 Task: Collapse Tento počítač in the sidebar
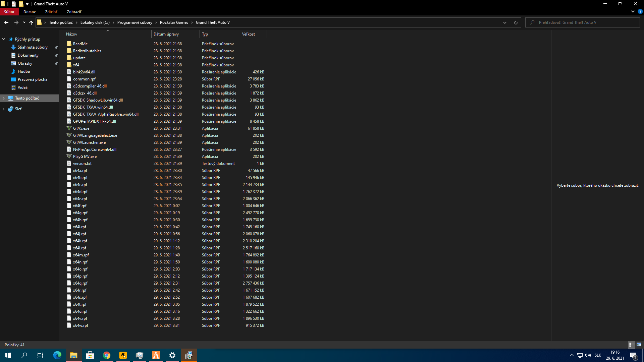point(4,98)
